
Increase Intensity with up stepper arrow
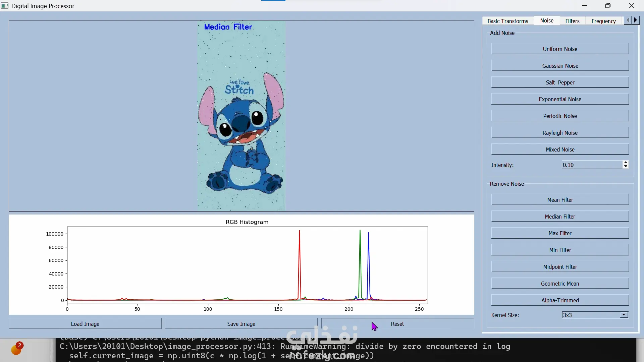(x=626, y=163)
